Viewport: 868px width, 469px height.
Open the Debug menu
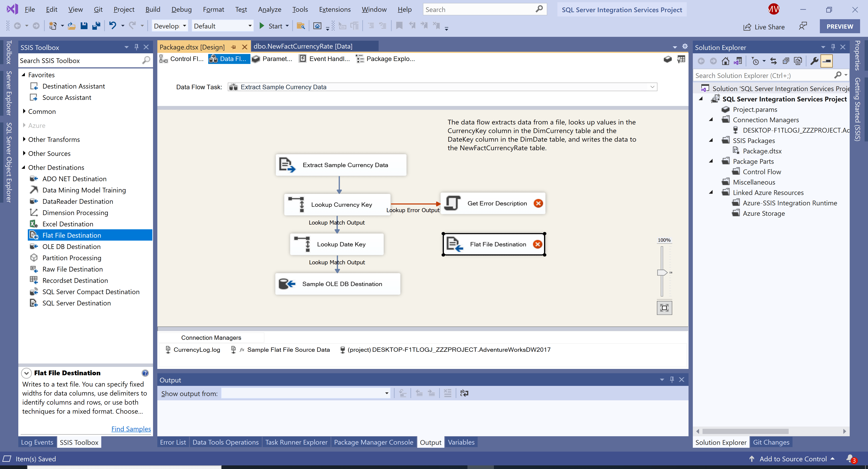click(181, 9)
